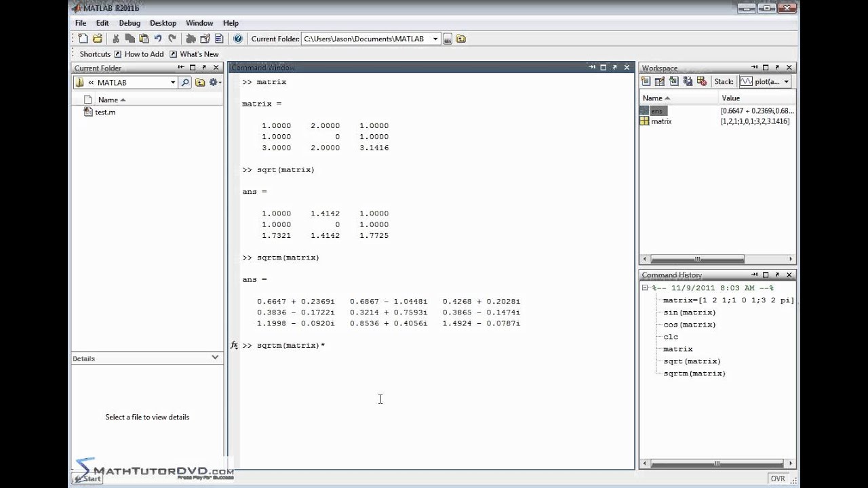The image size is (868, 488).
Task: Click the New File toolbar icon
Action: 83,39
